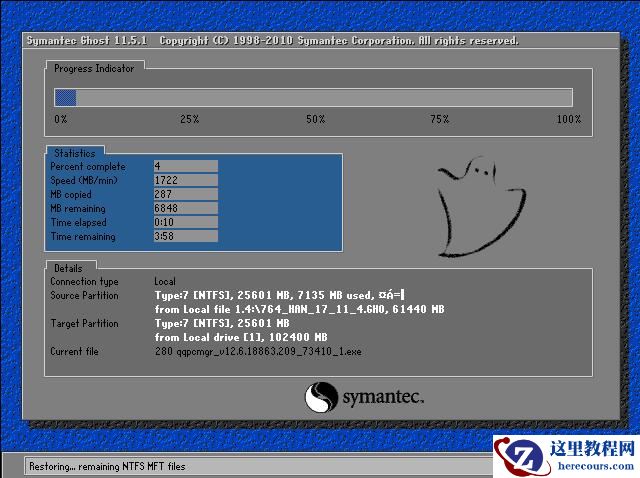640x478 pixels.
Task: Click the 100% progress scale mark
Action: point(569,119)
